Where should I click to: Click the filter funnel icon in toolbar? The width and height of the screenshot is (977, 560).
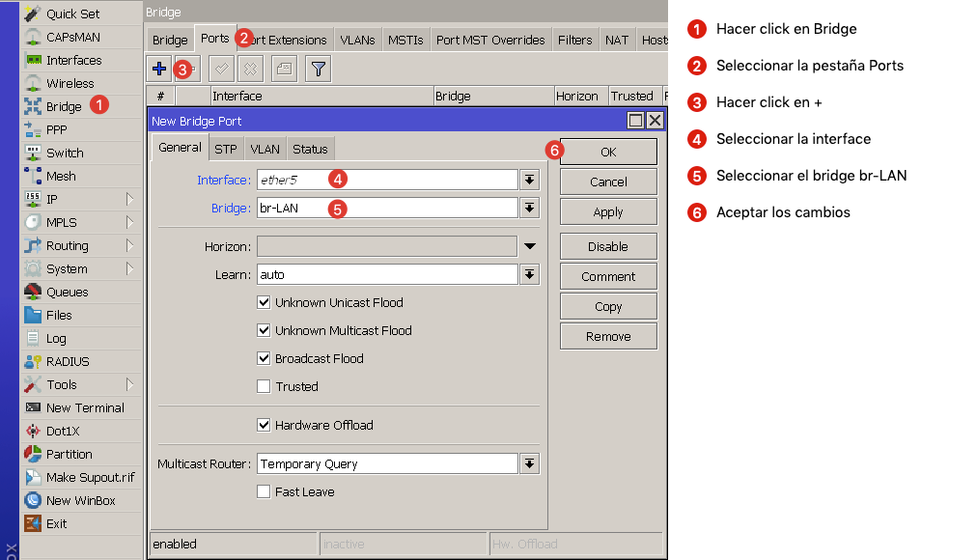pyautogui.click(x=318, y=69)
